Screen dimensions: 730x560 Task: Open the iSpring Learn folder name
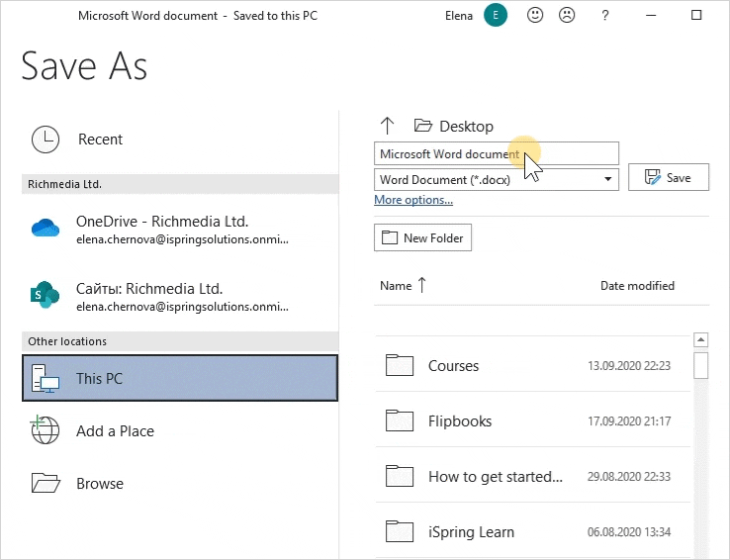[471, 532]
